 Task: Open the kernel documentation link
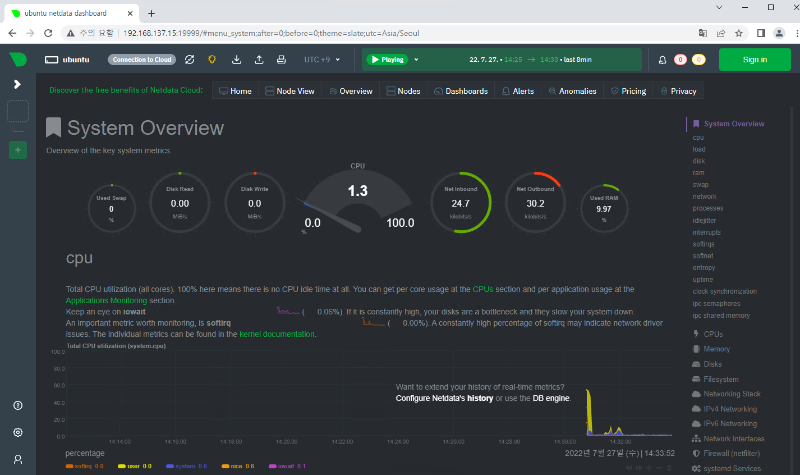pos(277,334)
